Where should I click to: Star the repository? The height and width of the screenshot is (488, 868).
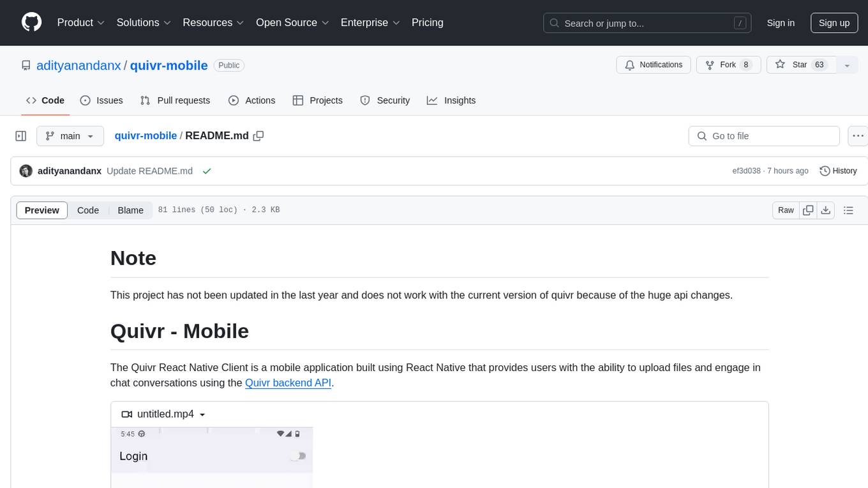click(800, 65)
